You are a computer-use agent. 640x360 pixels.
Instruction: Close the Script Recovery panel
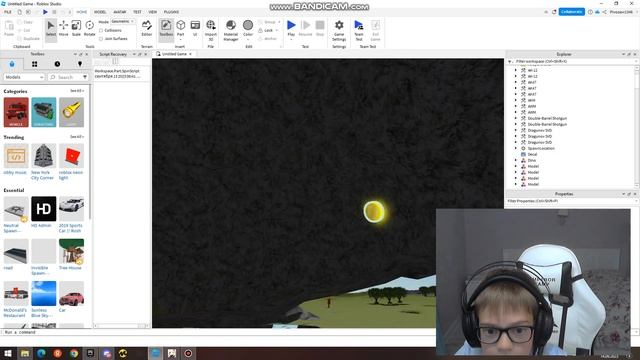145,54
